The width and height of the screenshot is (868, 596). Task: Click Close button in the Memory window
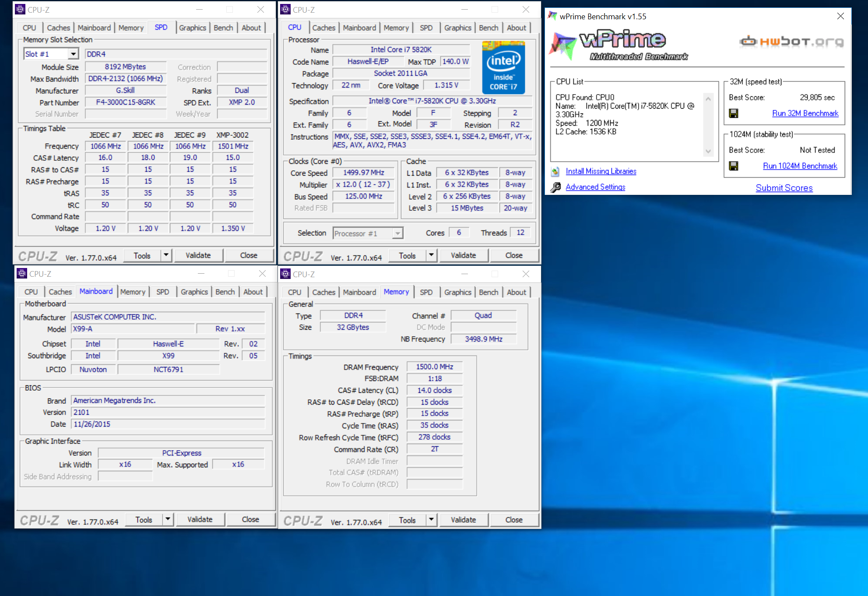(514, 520)
